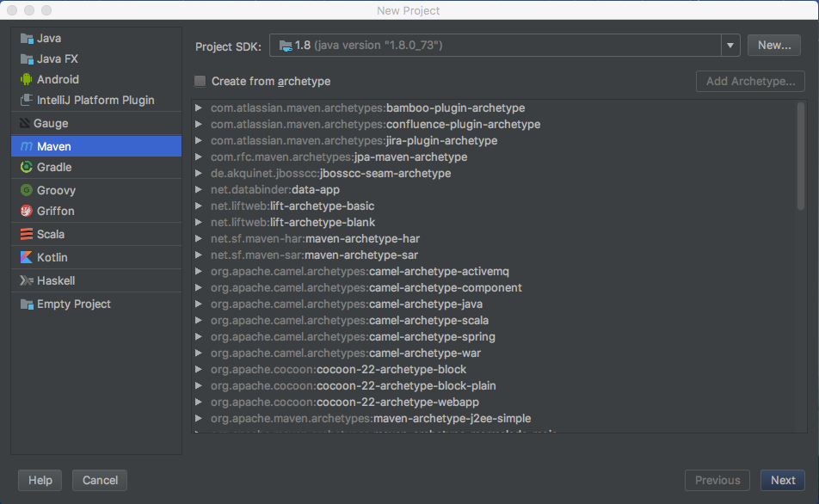Select camel-archetype-spring text row
Screen dimensions: 819x504
pos(353,336)
